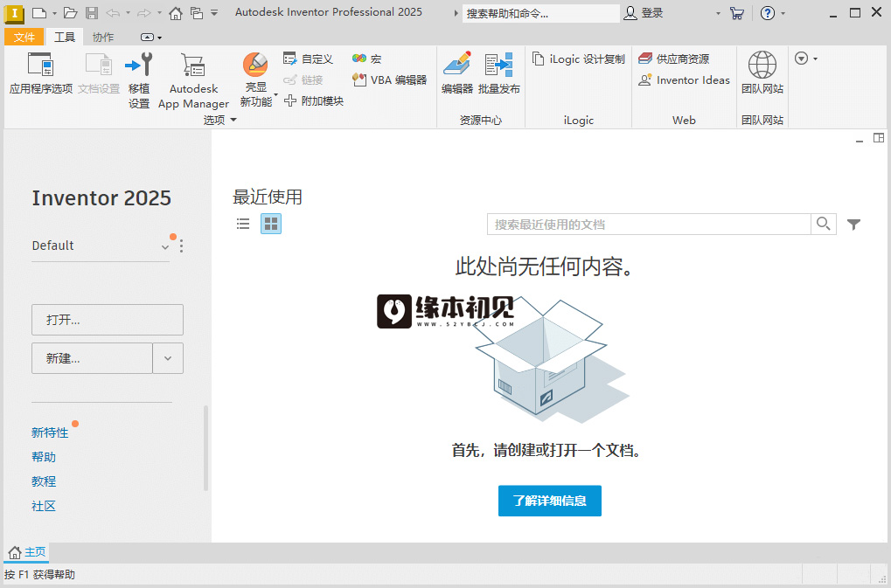Select the 工具 ribbon tab

(64, 37)
